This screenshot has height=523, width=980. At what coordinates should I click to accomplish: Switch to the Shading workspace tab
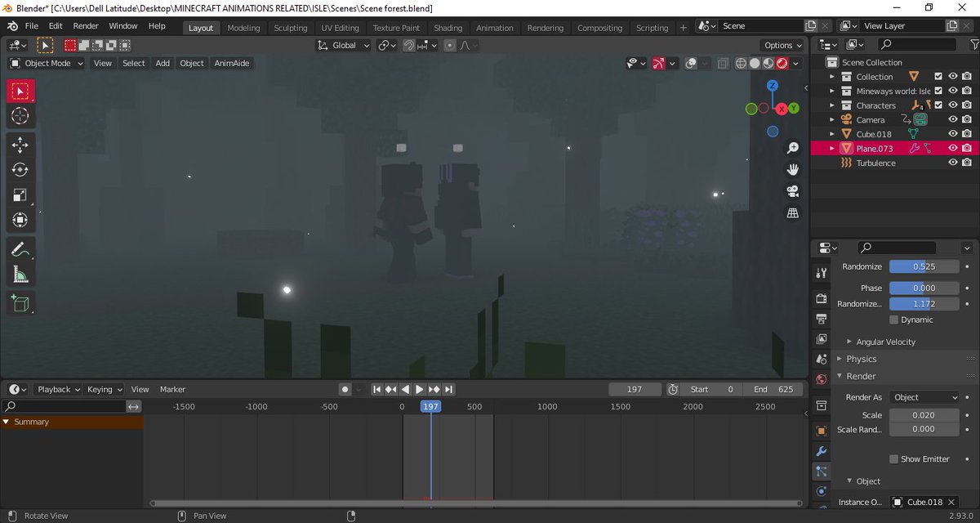coord(448,28)
